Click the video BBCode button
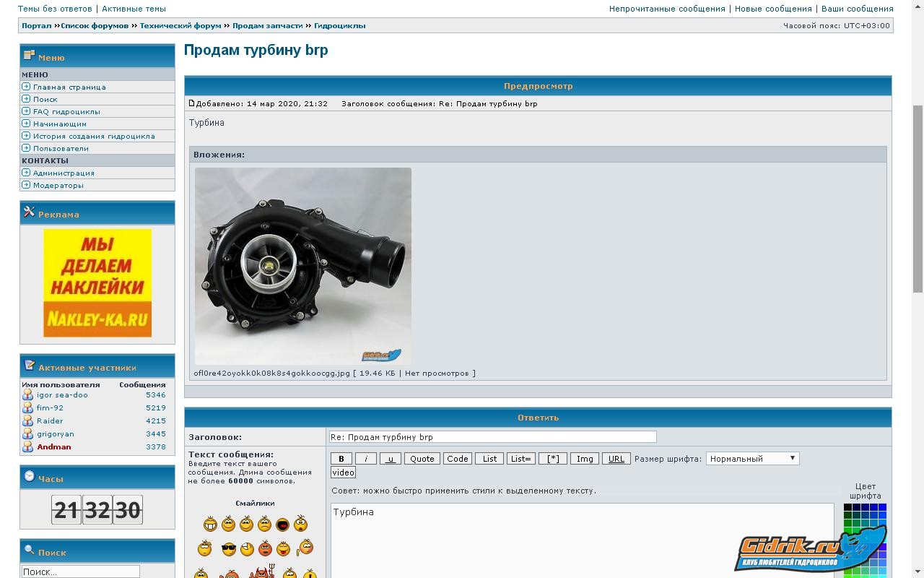Screen dimensions: 924x578 click(343, 473)
